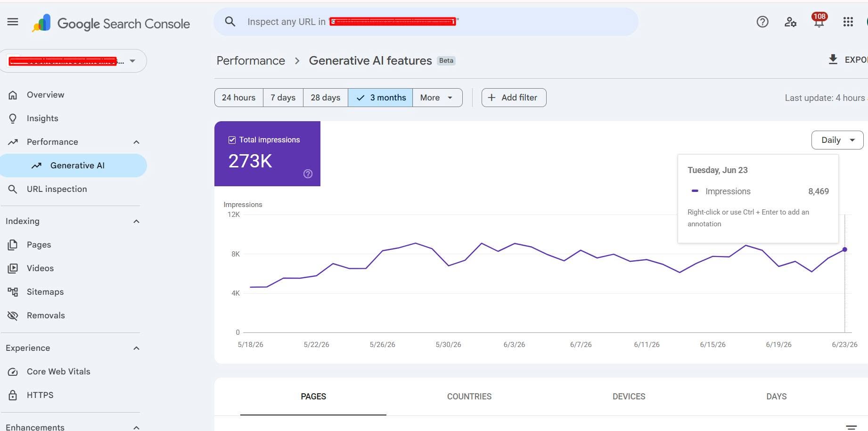The height and width of the screenshot is (431, 868).
Task: Switch date range to 28 days
Action: coord(325,98)
